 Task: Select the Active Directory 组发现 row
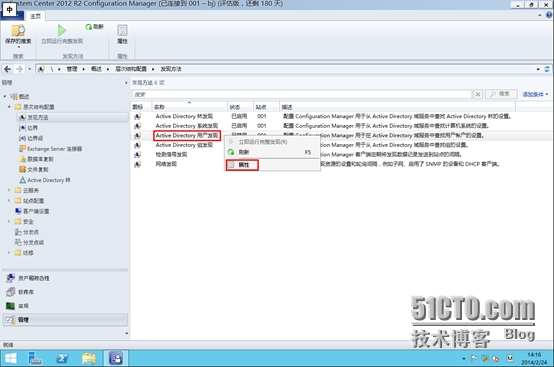coord(341,145)
